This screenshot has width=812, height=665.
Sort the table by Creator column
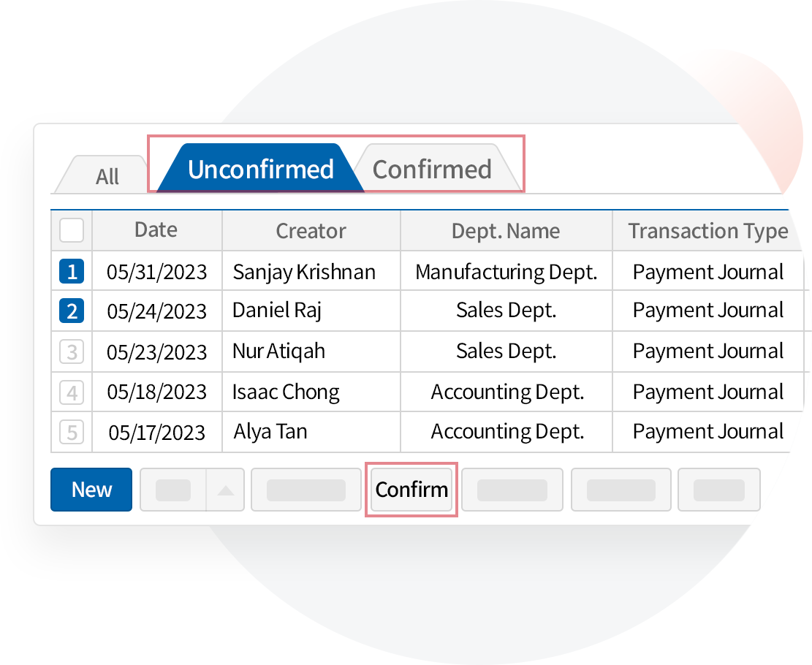[x=310, y=230]
